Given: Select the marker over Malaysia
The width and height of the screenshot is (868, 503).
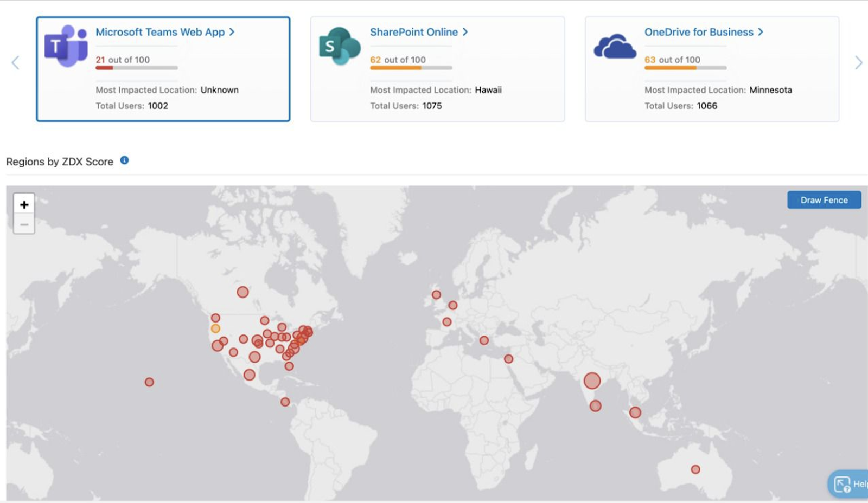Looking at the screenshot, I should tap(635, 412).
